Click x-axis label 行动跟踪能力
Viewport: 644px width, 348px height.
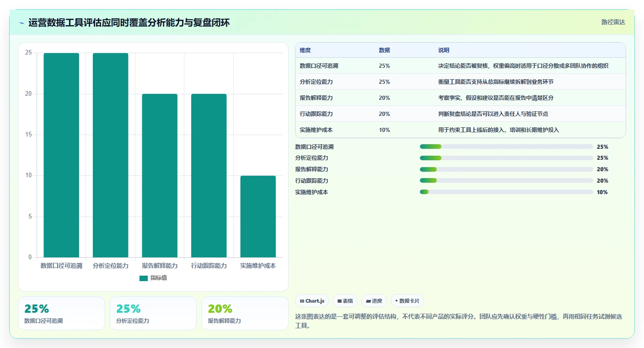coord(209,266)
